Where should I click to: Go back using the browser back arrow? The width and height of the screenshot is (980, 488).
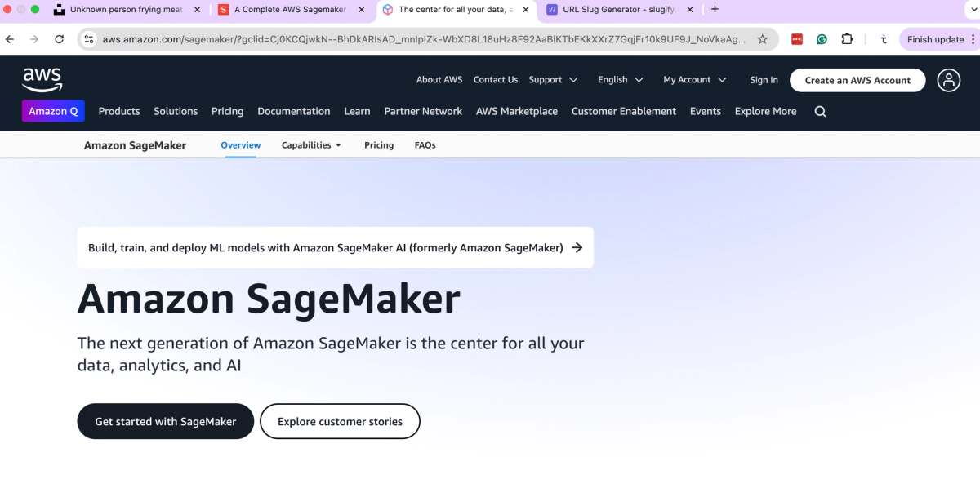tap(9, 38)
